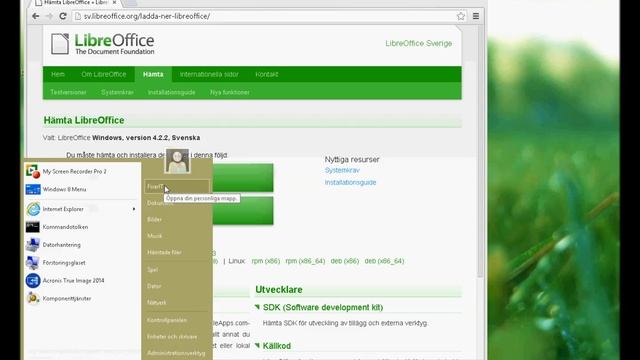Click the browser address bar
This screenshot has height=360, width=640.
tap(269, 16)
